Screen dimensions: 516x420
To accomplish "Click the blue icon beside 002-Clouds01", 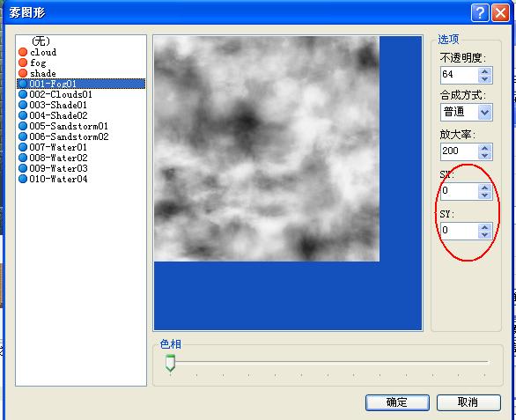I will (x=23, y=94).
